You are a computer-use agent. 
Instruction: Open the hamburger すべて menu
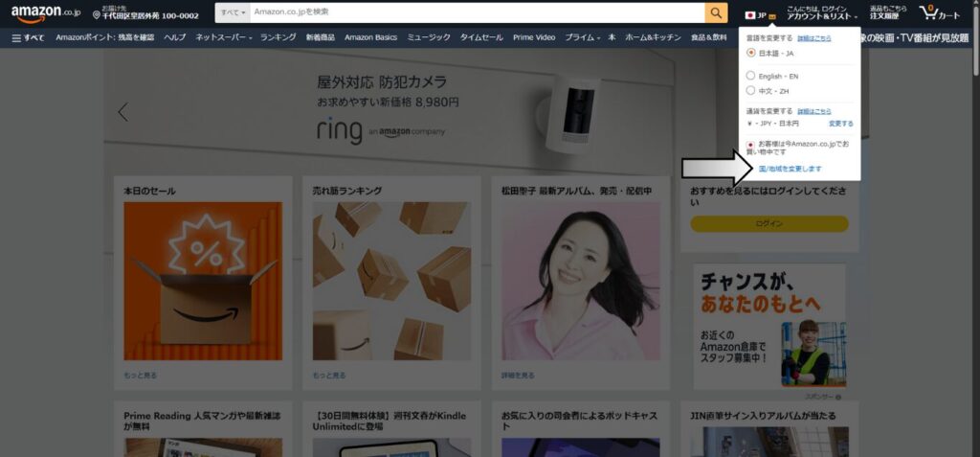28,37
